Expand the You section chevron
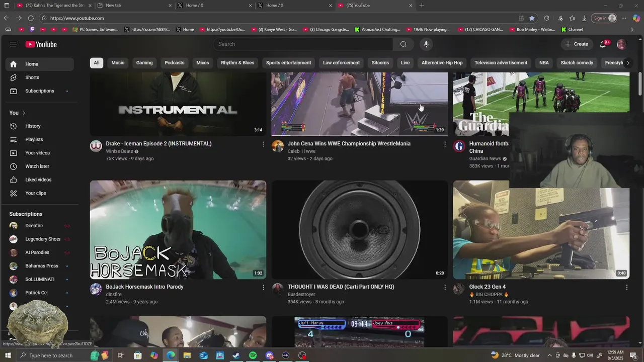Viewport: 644px width, 362px height. click(24, 113)
